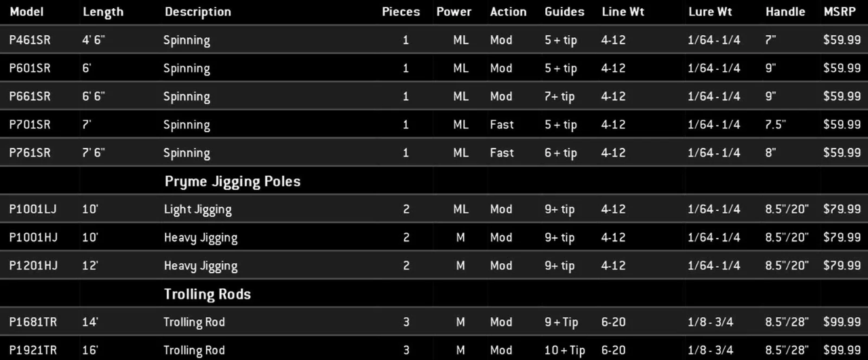Click the Pryme Jigging Poles section heading
Screen dimensions: 868x360
tap(232, 181)
